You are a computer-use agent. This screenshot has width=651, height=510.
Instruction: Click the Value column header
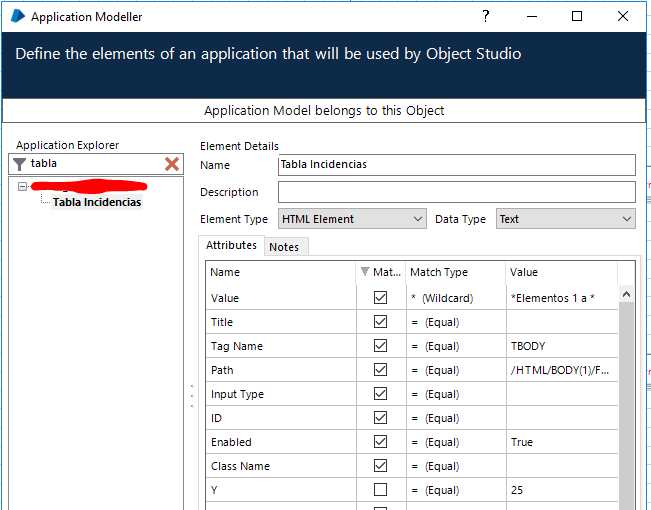(560, 272)
